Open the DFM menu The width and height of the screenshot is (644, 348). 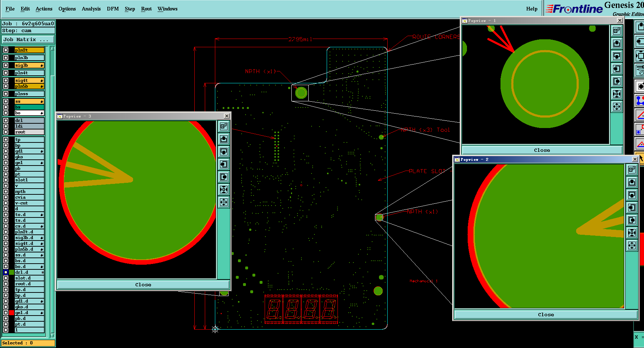click(x=113, y=9)
